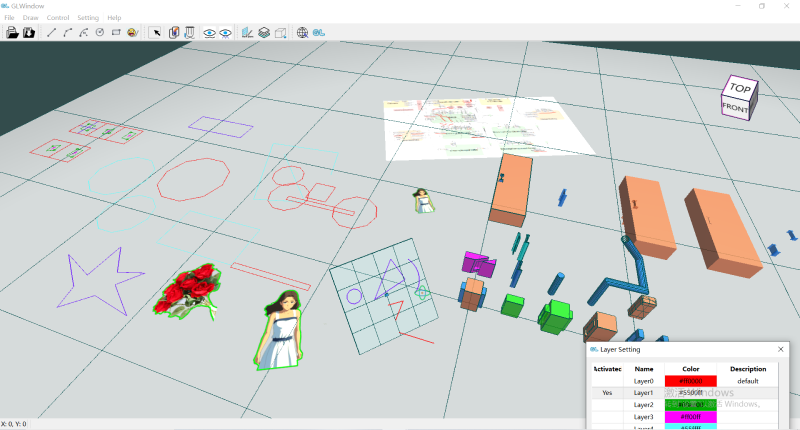The image size is (800, 430).
Task: Click the TOP face of view cube
Action: click(740, 88)
